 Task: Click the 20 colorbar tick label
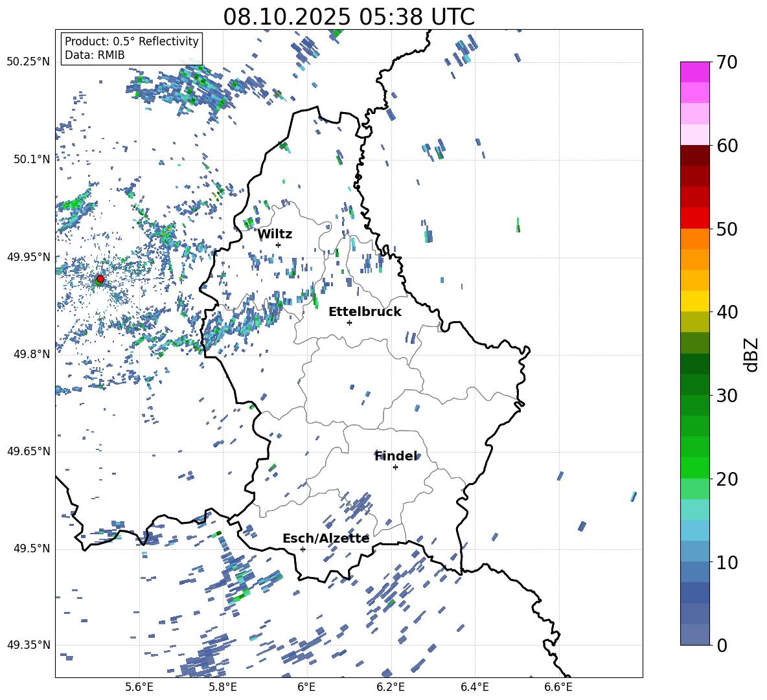tap(727, 479)
